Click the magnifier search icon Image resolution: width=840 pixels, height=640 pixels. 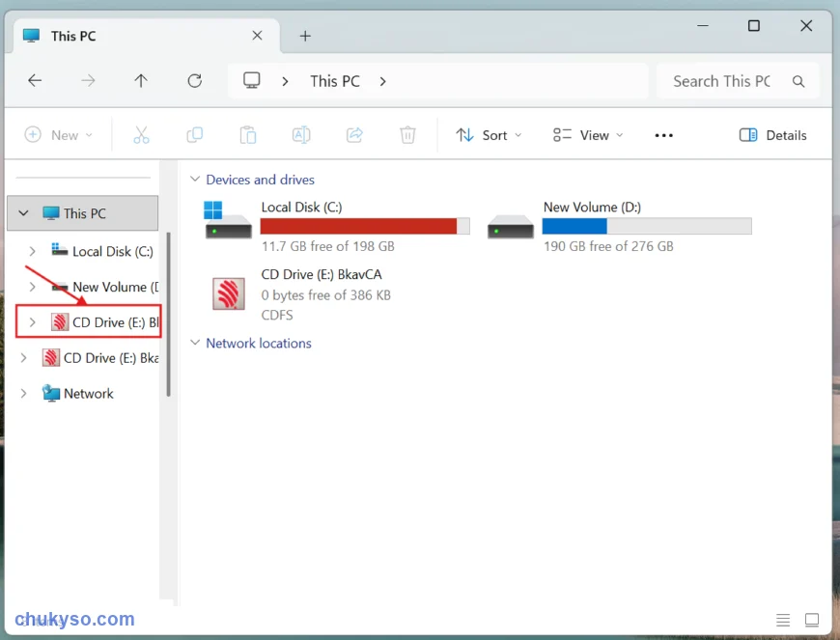[798, 81]
